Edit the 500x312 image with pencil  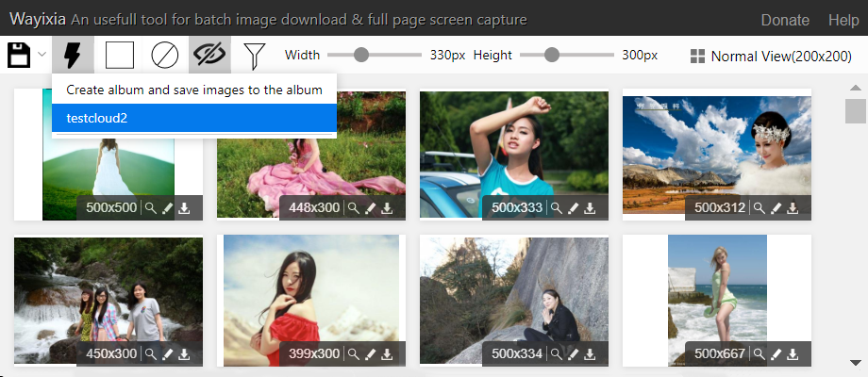[776, 208]
